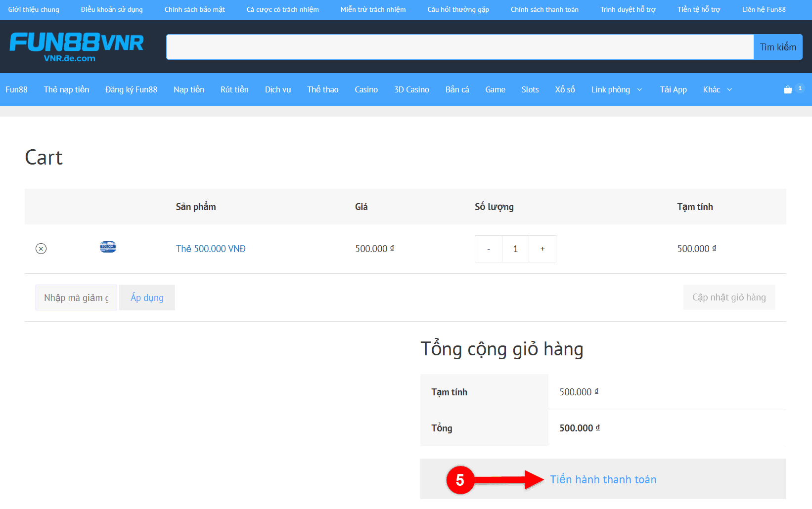Open the Dịch vụ menu item
The image size is (812, 509).
click(x=278, y=89)
